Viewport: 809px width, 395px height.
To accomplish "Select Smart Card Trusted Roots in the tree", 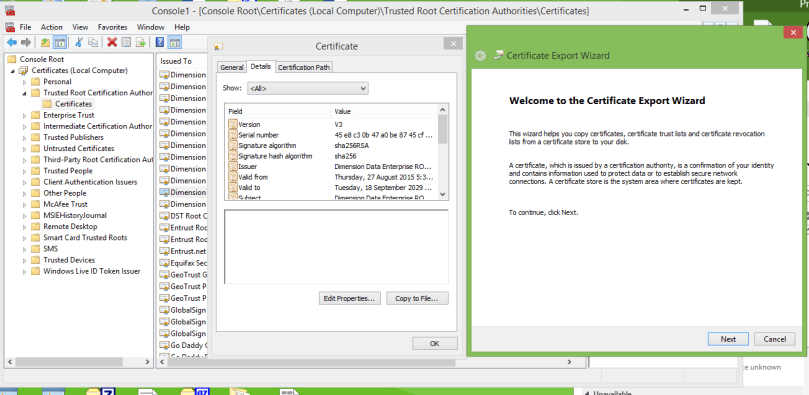I will pos(85,238).
